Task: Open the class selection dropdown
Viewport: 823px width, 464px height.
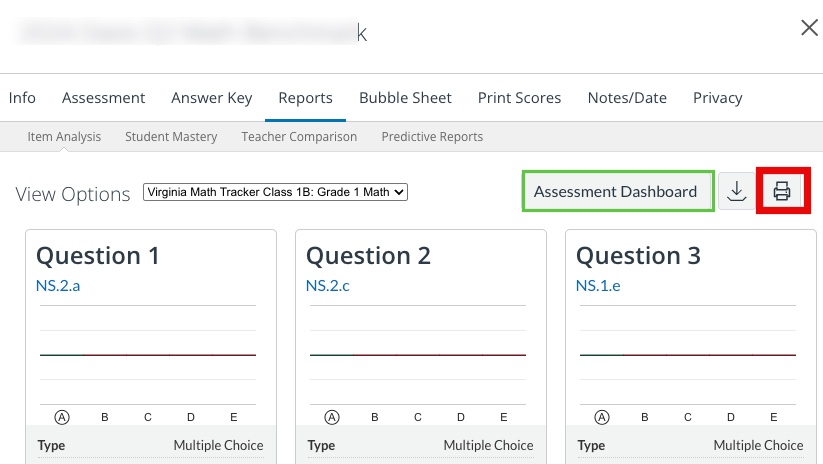Action: (275, 192)
